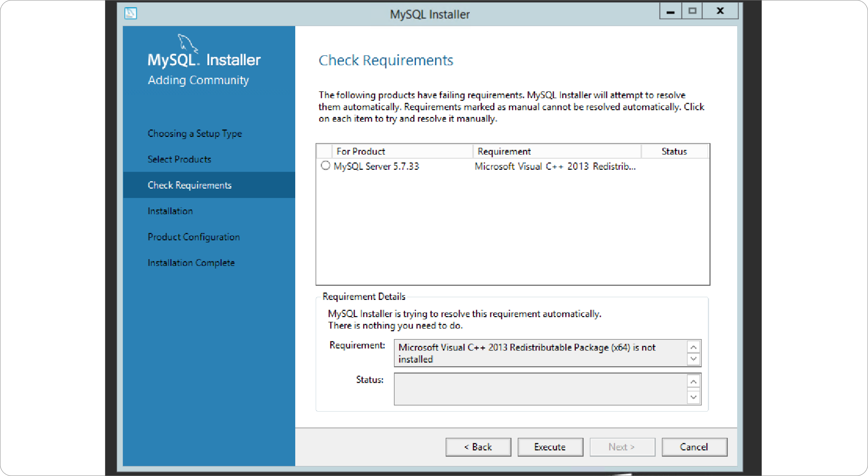Close the MySQL Installer window
This screenshot has width=868, height=476.
[720, 11]
